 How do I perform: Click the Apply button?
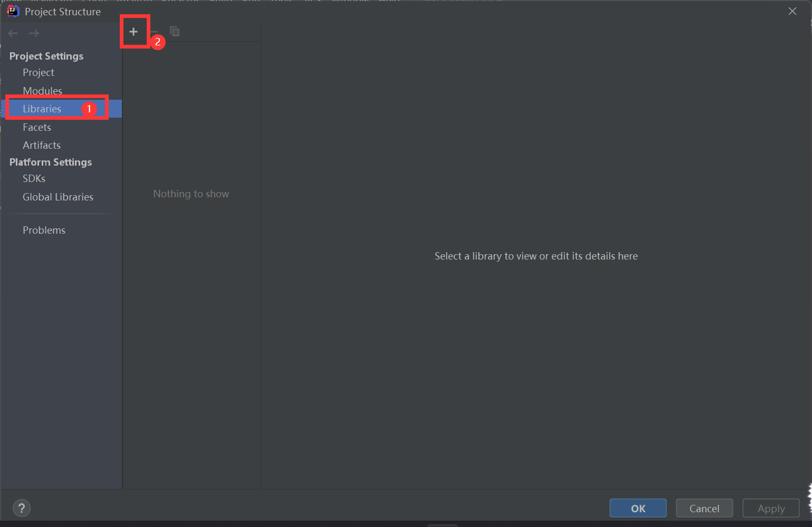tap(771, 509)
